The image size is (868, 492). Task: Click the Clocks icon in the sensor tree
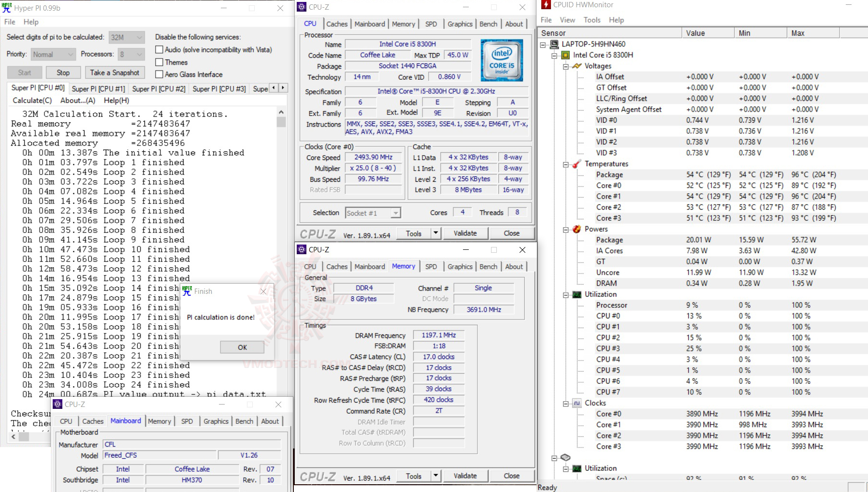[577, 403]
